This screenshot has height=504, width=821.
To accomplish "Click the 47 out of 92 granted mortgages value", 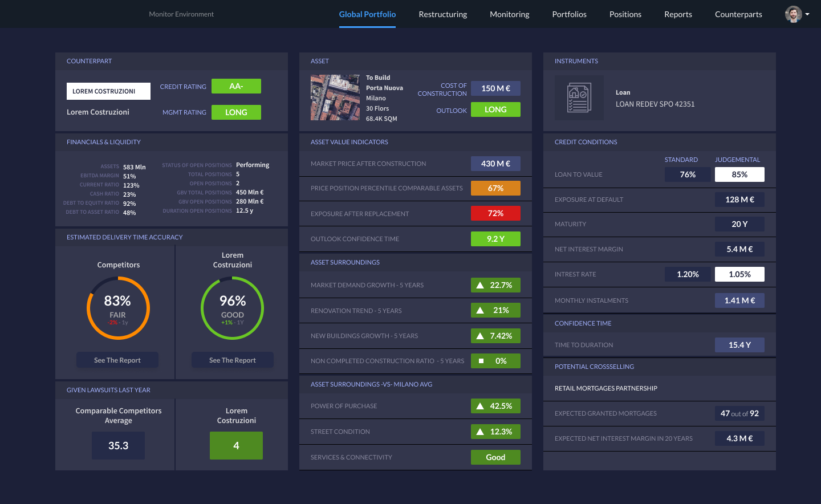I will pos(739,413).
